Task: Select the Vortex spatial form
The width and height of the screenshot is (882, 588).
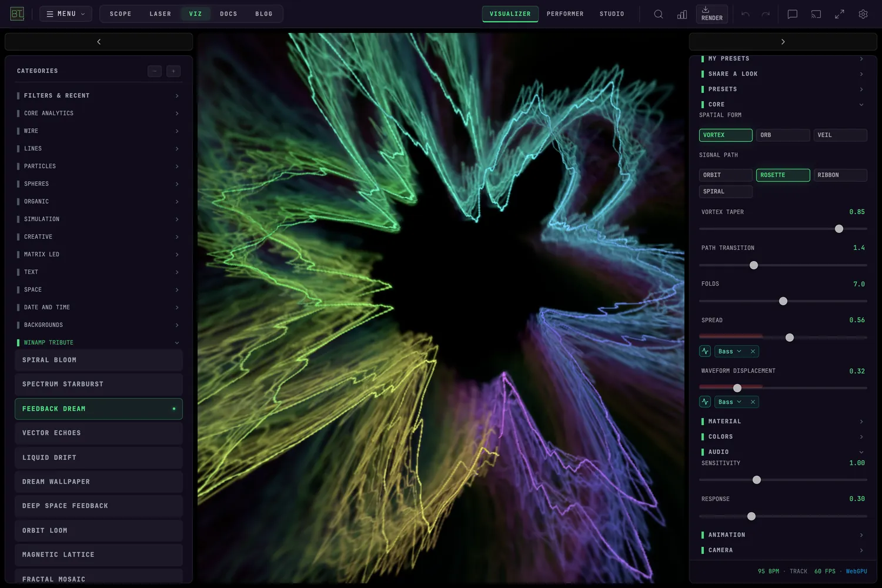Action: (x=726, y=135)
